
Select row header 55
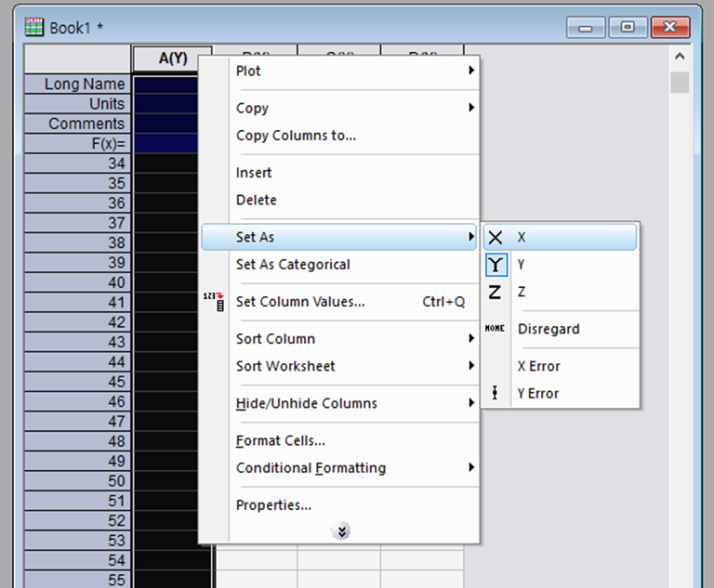[x=77, y=580]
